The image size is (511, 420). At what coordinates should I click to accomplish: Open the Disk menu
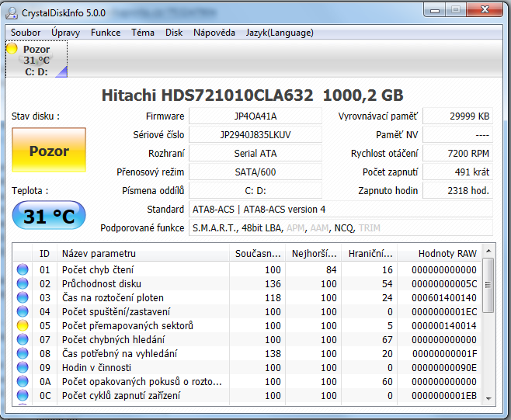tap(174, 33)
